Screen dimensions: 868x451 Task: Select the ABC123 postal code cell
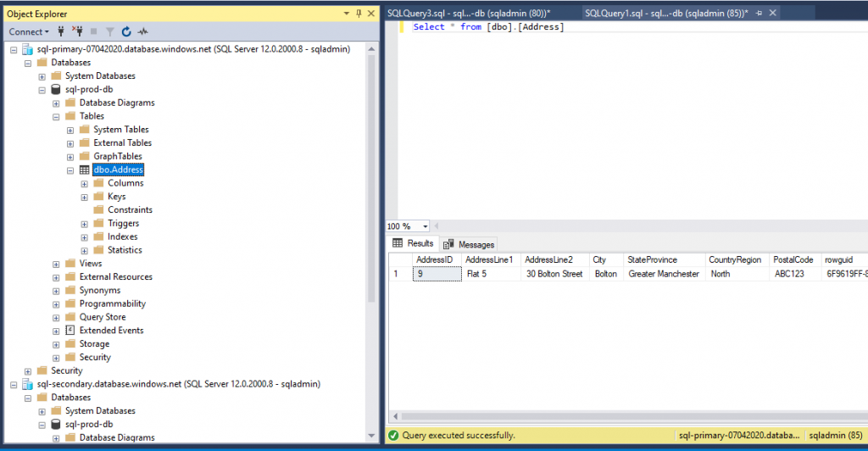[x=794, y=274]
